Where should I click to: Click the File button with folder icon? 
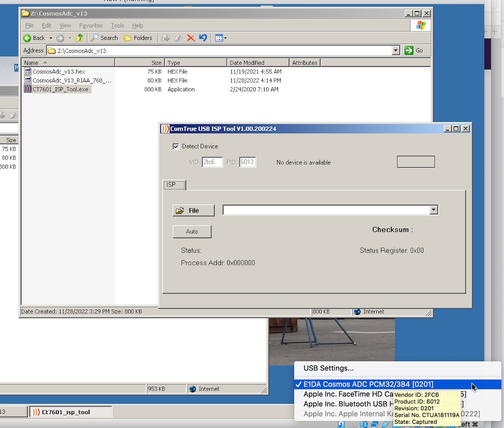[194, 210]
